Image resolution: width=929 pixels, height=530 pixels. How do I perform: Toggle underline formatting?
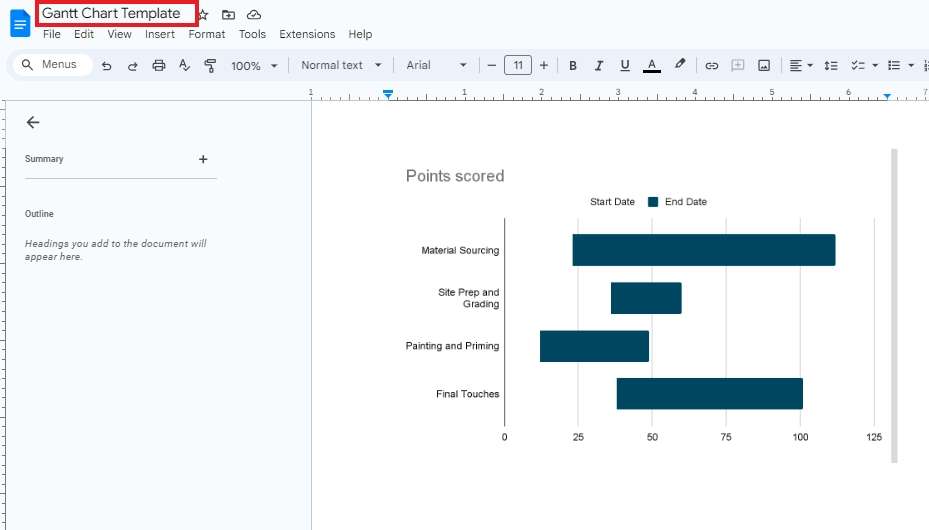(x=624, y=65)
